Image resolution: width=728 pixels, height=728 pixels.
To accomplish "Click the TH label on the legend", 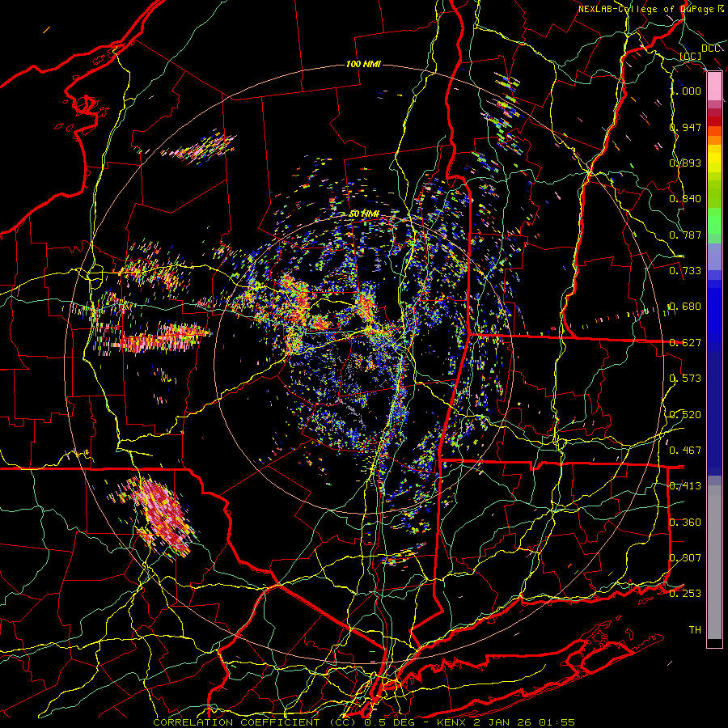I will (695, 630).
